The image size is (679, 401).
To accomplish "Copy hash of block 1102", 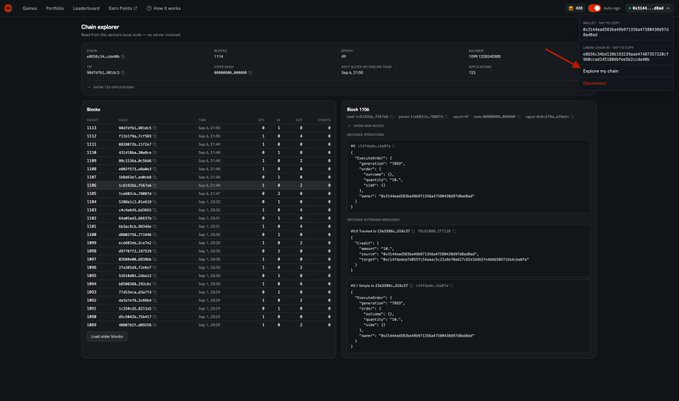I will [x=155, y=218].
